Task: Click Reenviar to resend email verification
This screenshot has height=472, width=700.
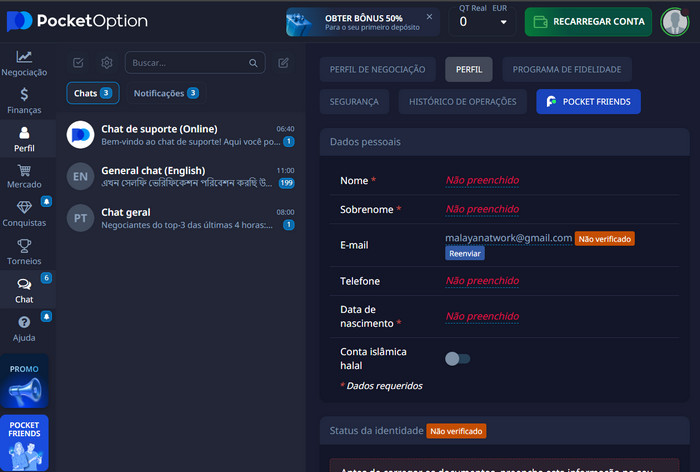Action: tap(465, 253)
